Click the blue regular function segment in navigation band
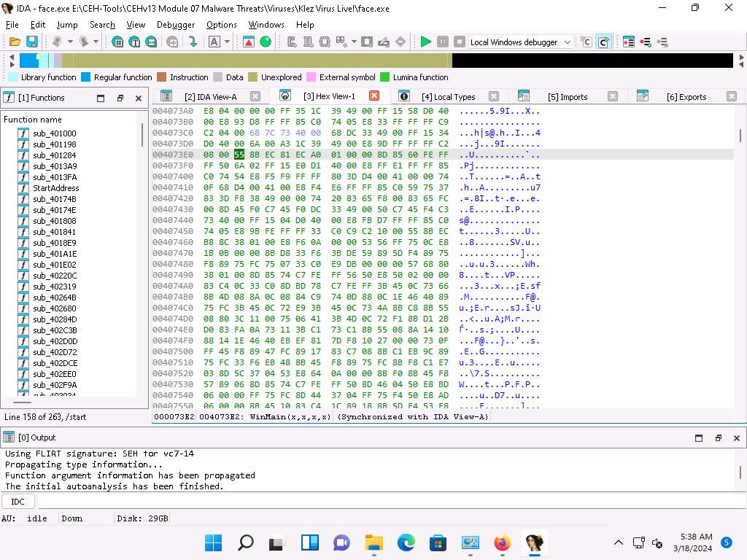 [28, 61]
